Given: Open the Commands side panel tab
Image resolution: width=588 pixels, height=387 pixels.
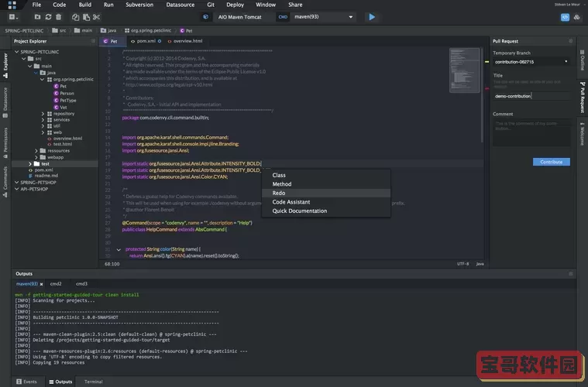Looking at the screenshot, I should [x=5, y=182].
